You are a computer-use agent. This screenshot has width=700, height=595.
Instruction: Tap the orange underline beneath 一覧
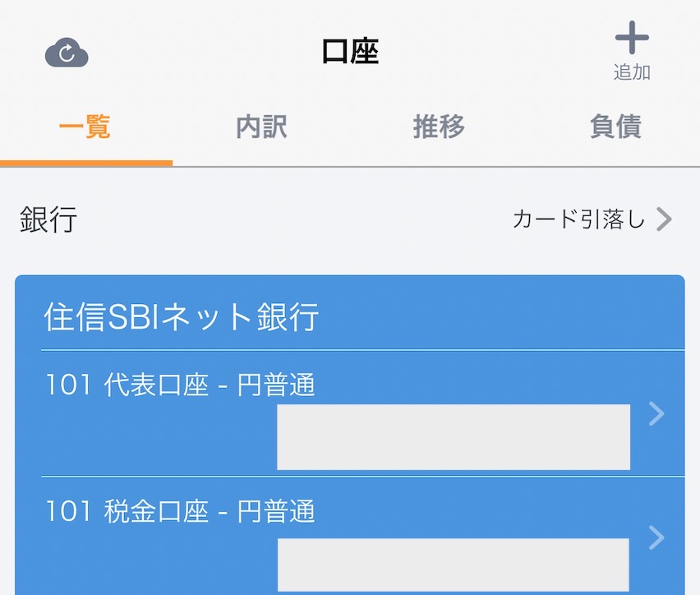point(86,163)
